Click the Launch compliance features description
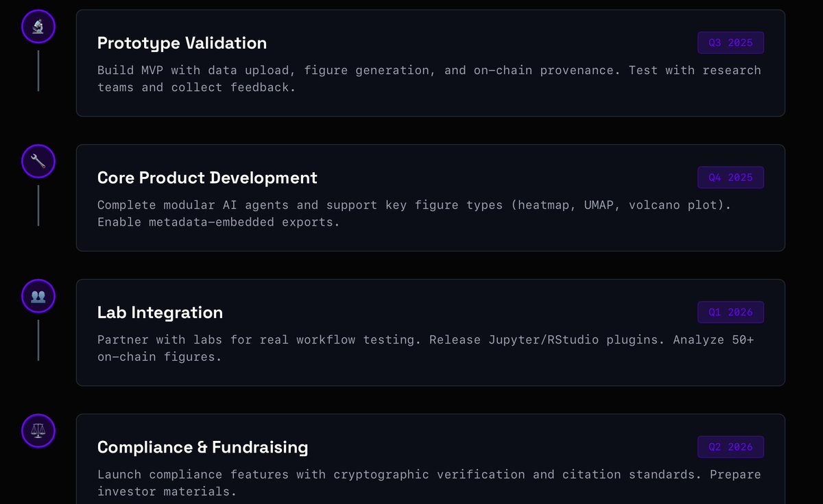823x504 pixels. click(x=429, y=483)
